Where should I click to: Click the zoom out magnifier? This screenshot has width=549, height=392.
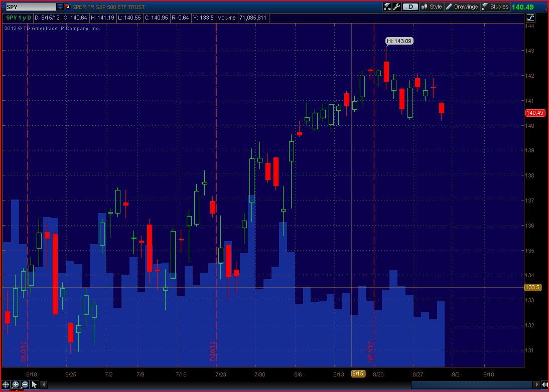click(25, 384)
